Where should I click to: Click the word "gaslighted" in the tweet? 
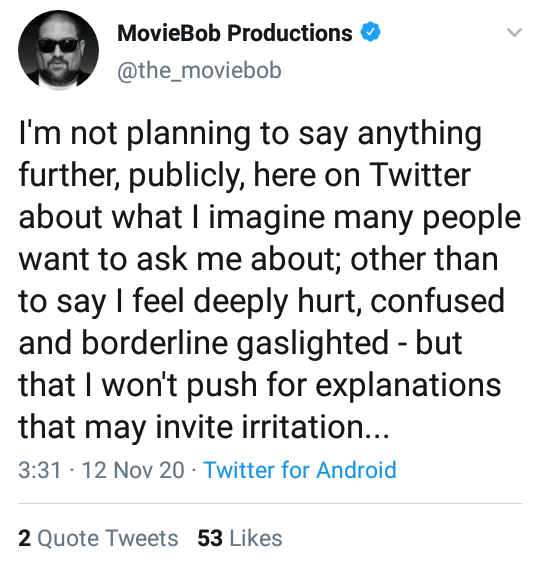[x=312, y=344]
